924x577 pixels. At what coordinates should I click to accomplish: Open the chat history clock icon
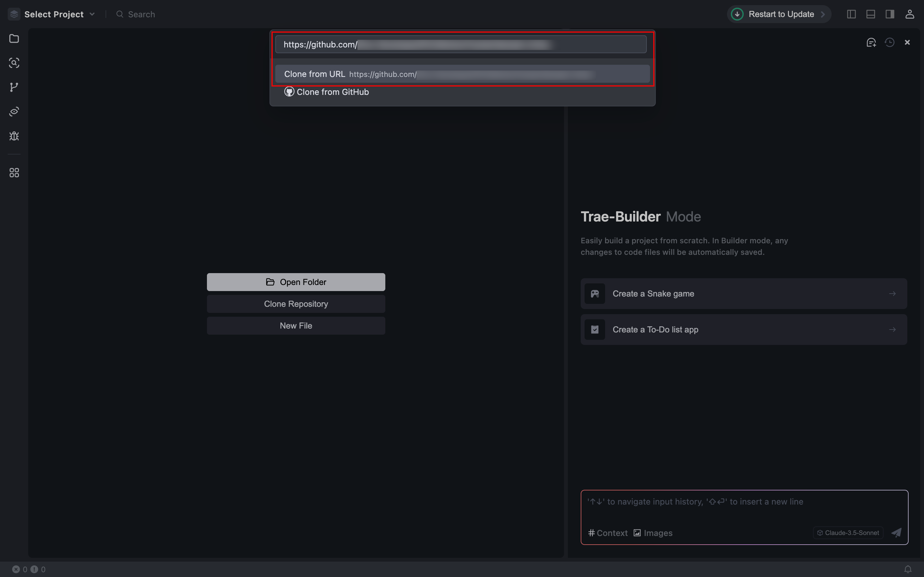[890, 42]
